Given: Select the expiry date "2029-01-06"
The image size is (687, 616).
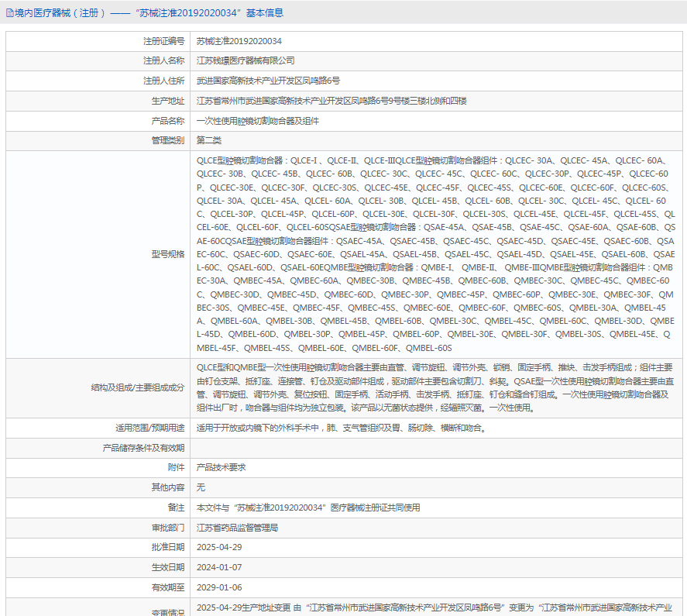Looking at the screenshot, I should pos(219,587).
